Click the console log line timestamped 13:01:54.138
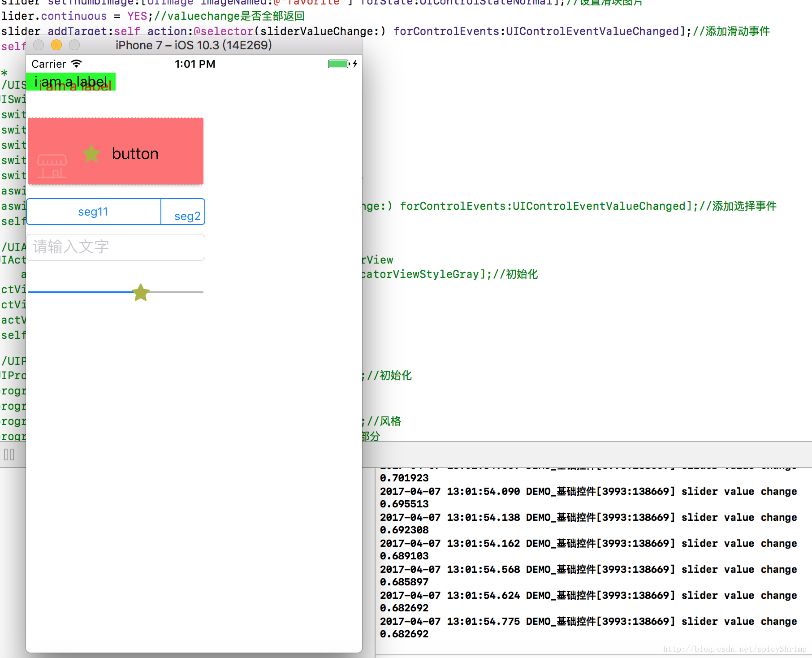 588,517
